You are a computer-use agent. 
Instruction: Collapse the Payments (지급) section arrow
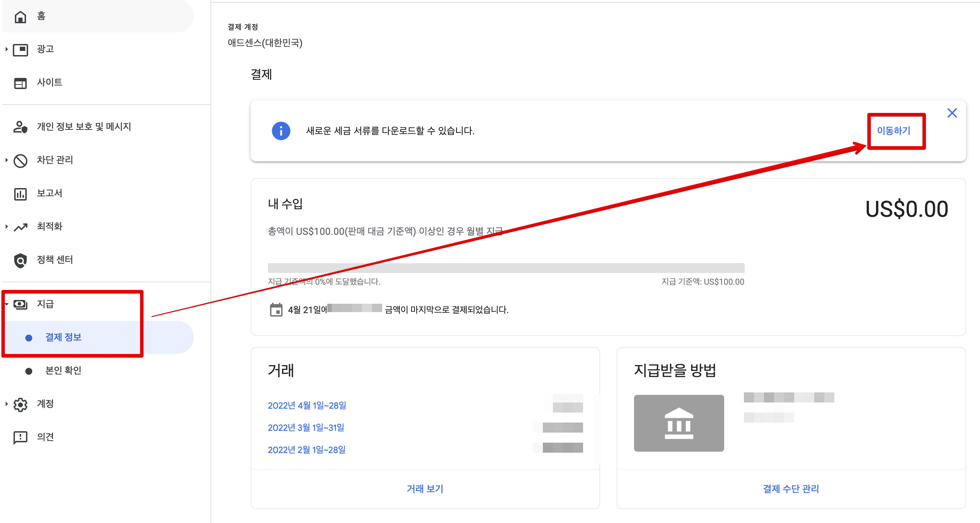click(7, 304)
